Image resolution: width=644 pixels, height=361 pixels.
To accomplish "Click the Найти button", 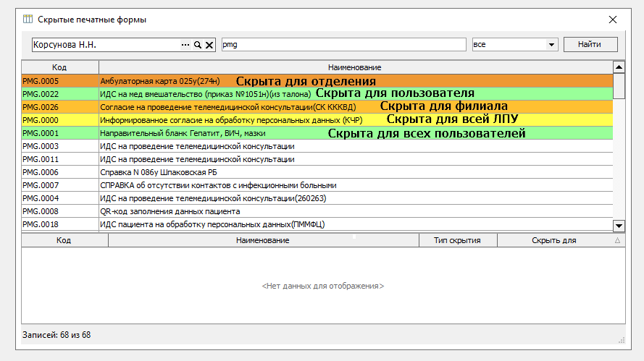I will 590,44.
